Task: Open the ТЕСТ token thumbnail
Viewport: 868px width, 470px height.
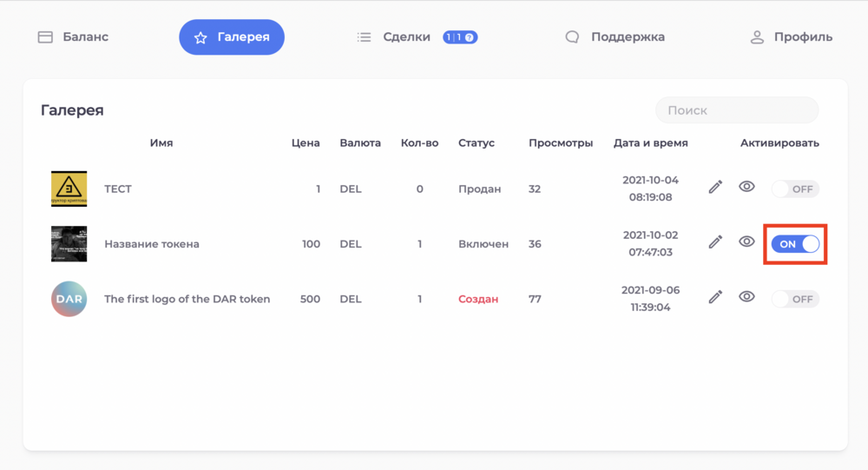Action: point(69,189)
